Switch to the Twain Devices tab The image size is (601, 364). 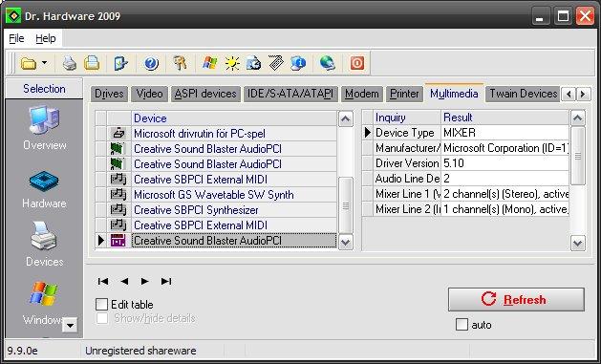click(524, 94)
